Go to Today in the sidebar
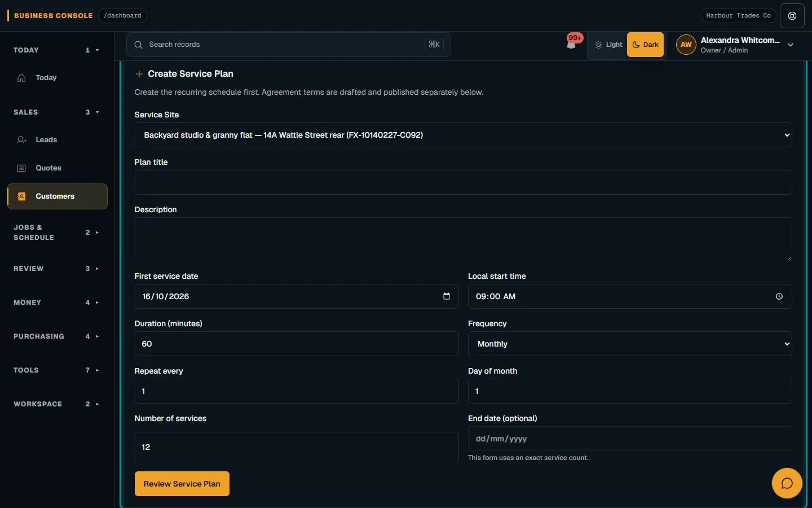This screenshot has width=812, height=508. point(57,78)
